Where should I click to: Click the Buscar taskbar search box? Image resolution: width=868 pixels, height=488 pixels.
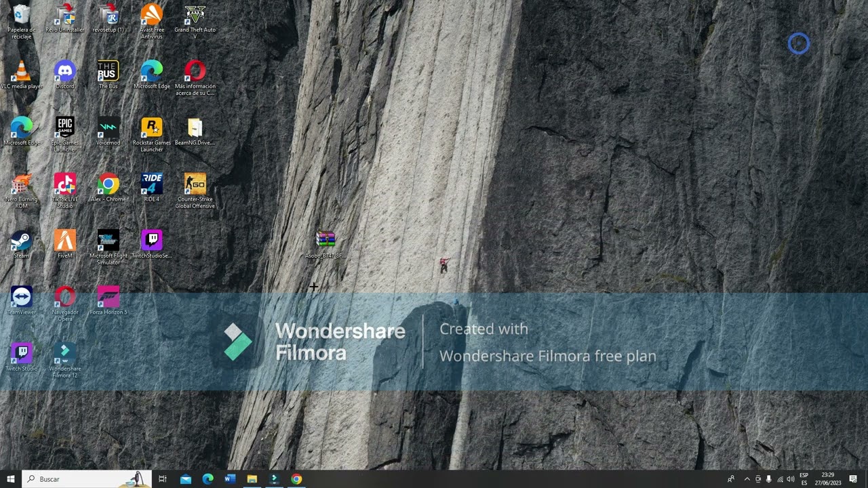click(x=87, y=479)
